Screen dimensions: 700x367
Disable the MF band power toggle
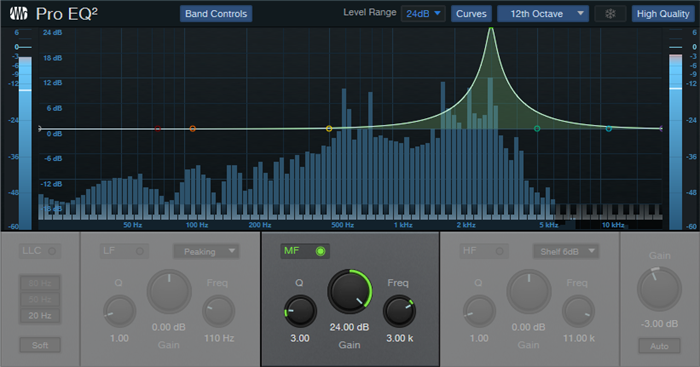pyautogui.click(x=320, y=251)
